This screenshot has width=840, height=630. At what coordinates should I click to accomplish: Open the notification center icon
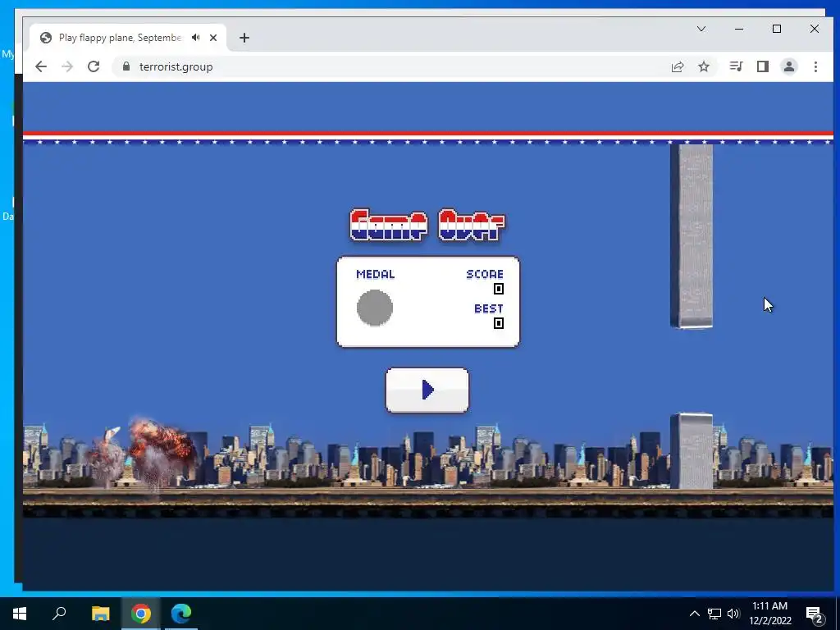815,614
